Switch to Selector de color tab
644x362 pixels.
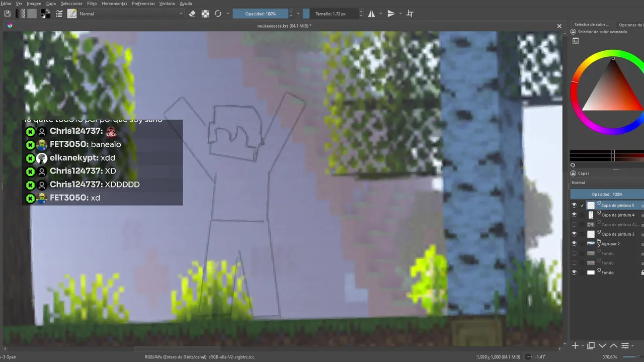click(592, 25)
